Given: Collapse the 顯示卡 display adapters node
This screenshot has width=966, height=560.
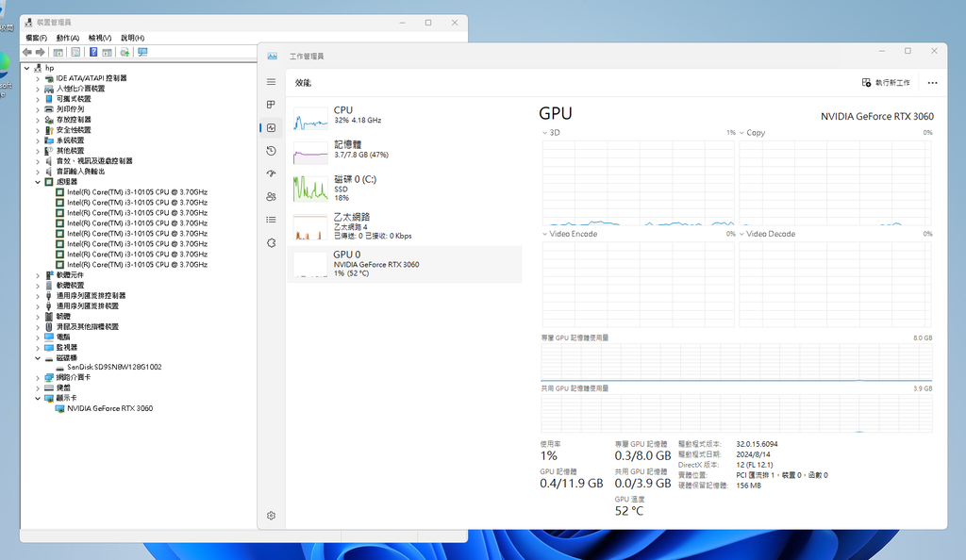Looking at the screenshot, I should point(38,398).
